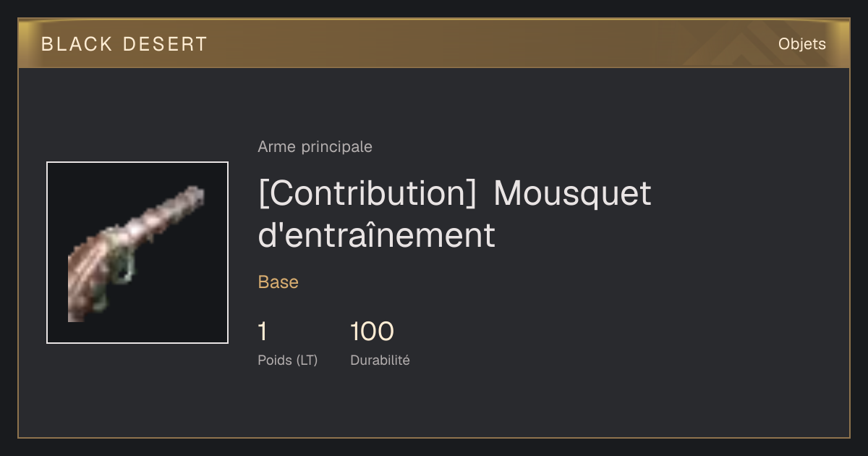Click the wooden grip of the musket icon
The image size is (868, 456).
point(87,279)
